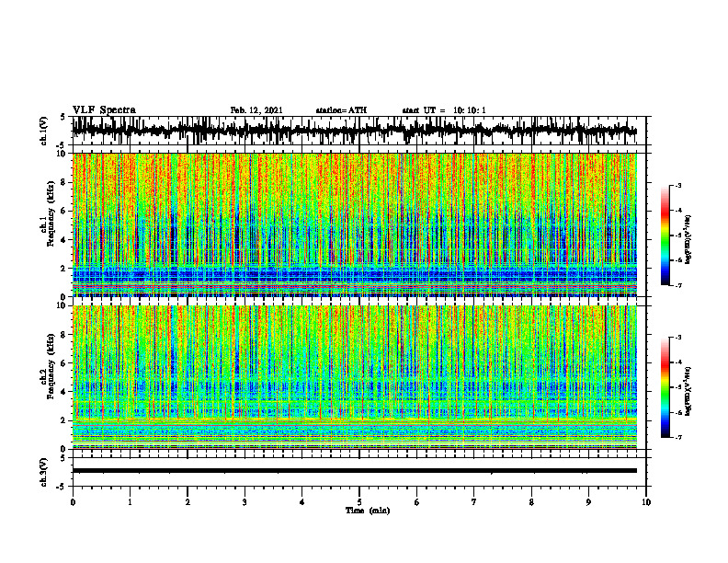
Task: Click the "-7" tick on ch.1 colorbar
Action: (x=677, y=285)
